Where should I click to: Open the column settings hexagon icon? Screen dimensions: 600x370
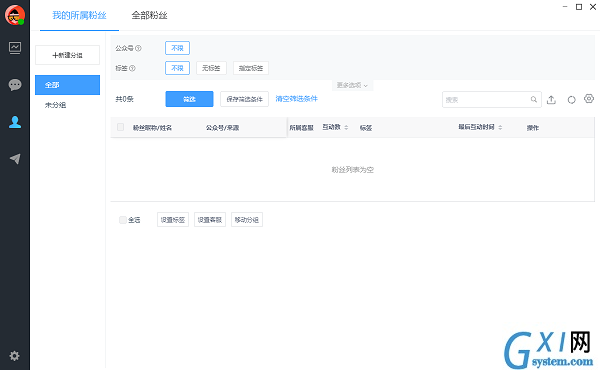(x=589, y=99)
